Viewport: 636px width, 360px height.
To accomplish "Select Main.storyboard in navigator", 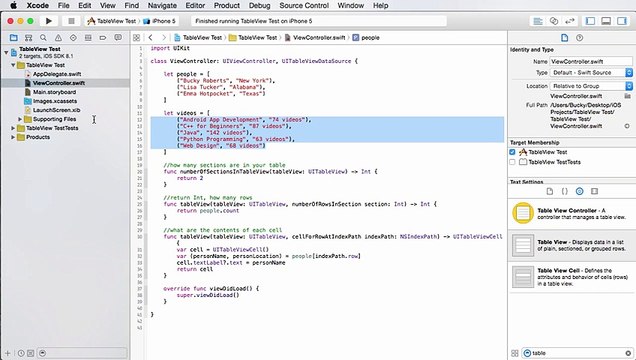I will tap(54, 92).
